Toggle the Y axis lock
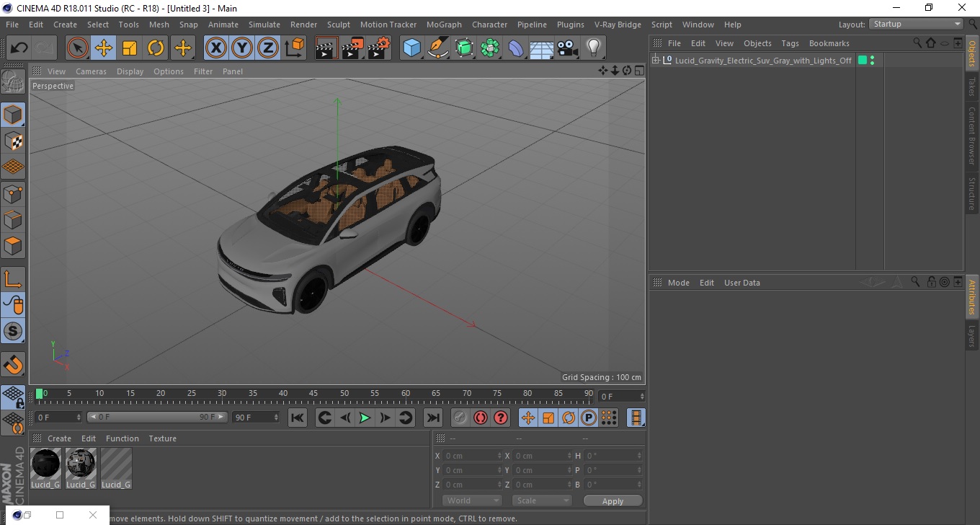 242,48
